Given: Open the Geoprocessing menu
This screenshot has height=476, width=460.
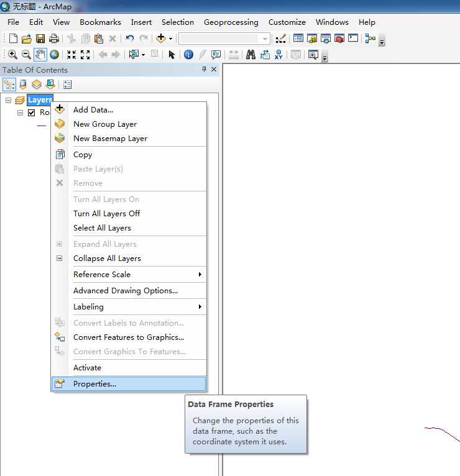Looking at the screenshot, I should (231, 22).
